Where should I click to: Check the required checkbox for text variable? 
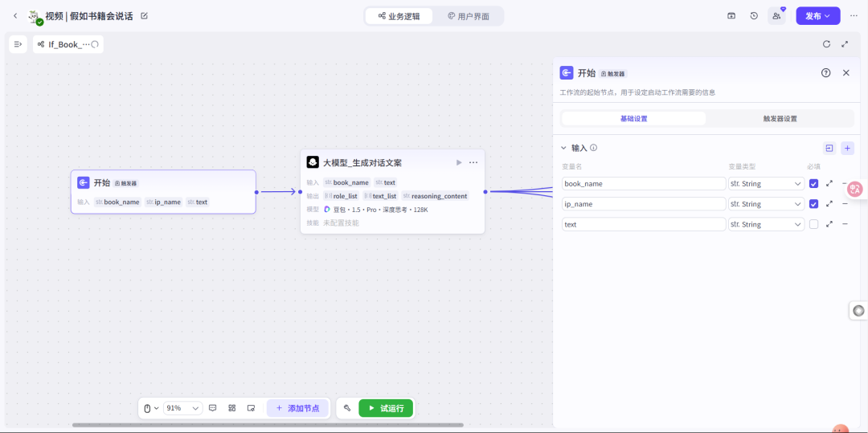tap(813, 224)
